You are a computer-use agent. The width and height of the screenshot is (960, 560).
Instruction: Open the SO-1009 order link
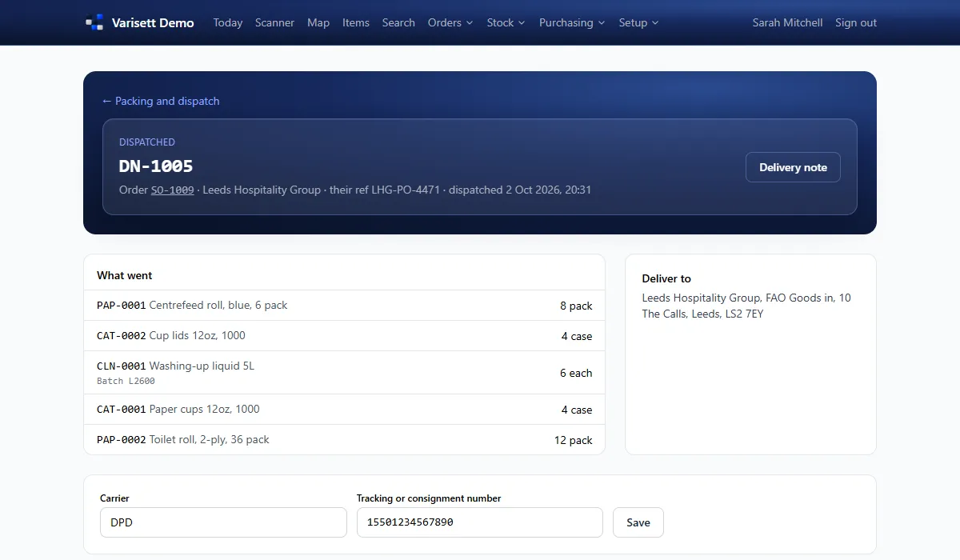click(x=173, y=190)
